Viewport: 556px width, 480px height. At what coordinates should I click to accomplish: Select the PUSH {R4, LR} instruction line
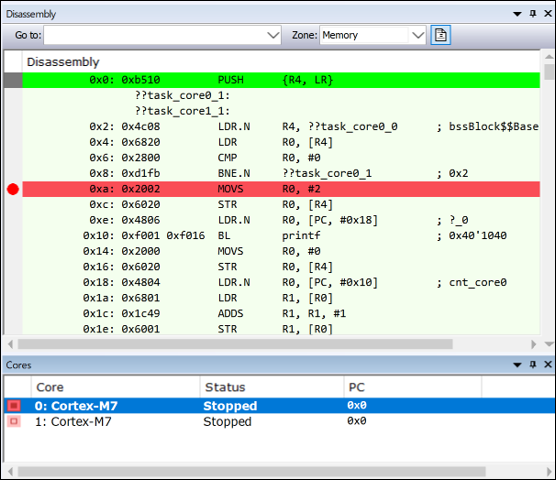coord(281,80)
